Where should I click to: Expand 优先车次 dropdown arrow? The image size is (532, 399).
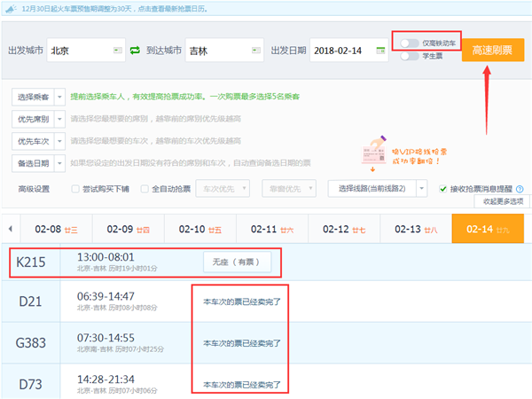click(x=59, y=142)
